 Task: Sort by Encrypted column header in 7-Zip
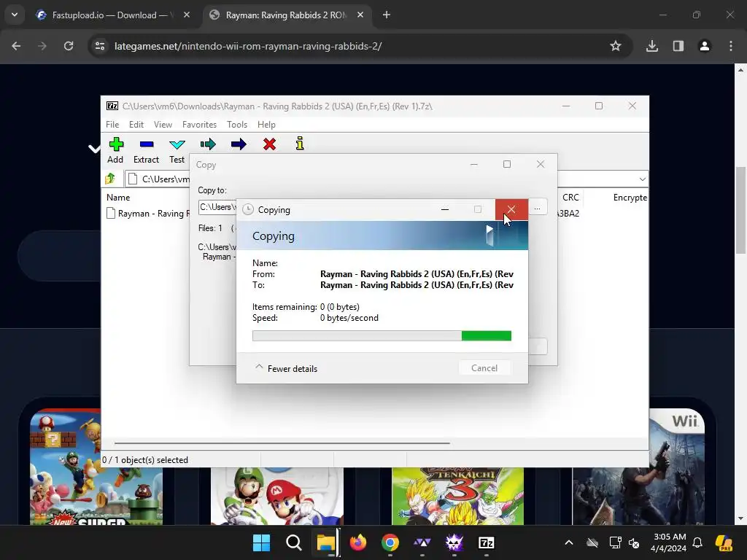coord(630,197)
